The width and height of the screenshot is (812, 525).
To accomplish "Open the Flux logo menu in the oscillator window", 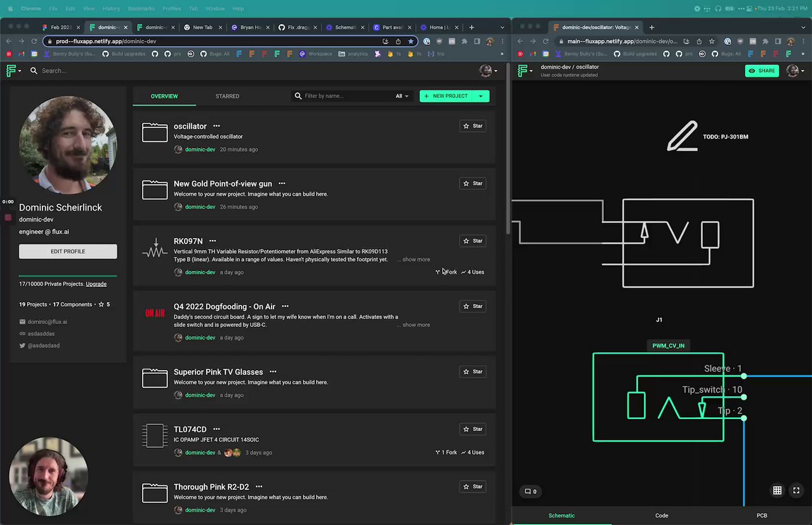I will click(x=525, y=70).
